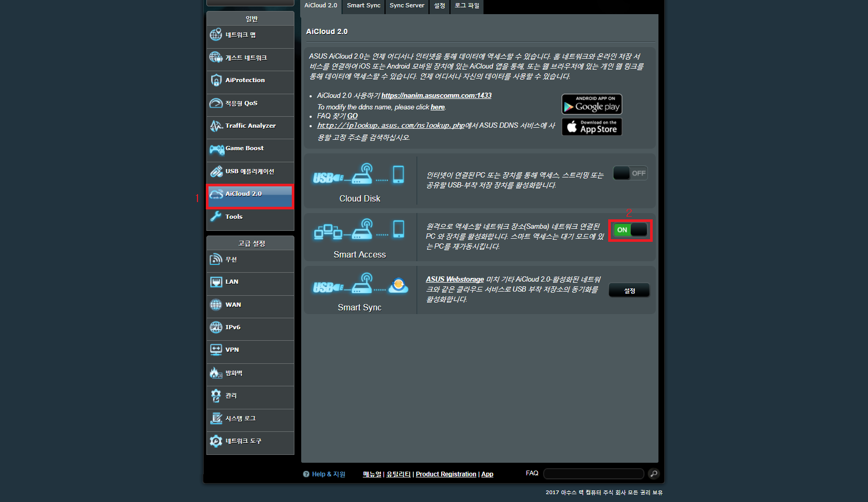The image size is (868, 502).
Task: Open the 적응형 QoS gauge icon
Action: pos(216,103)
